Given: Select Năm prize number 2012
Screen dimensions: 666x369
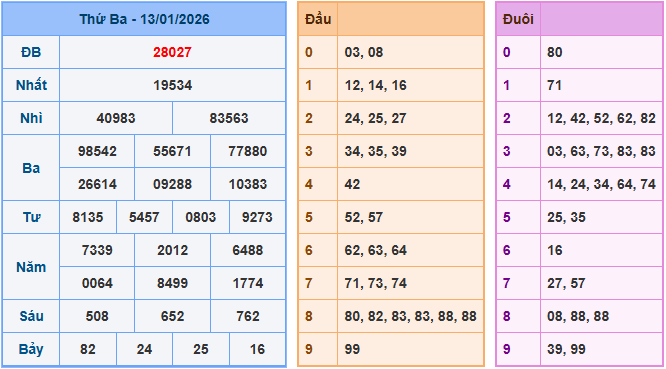Looking at the screenshot, I should (x=172, y=250).
